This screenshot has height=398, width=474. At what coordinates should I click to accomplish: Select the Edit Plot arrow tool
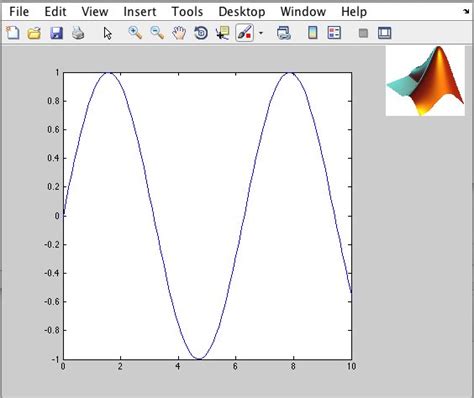107,33
